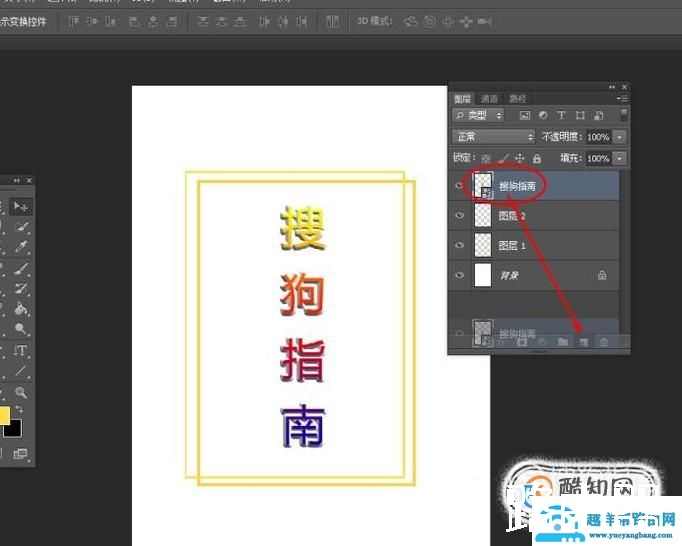Image resolution: width=682 pixels, height=546 pixels.
Task: Create a new group folder
Action: (x=563, y=342)
